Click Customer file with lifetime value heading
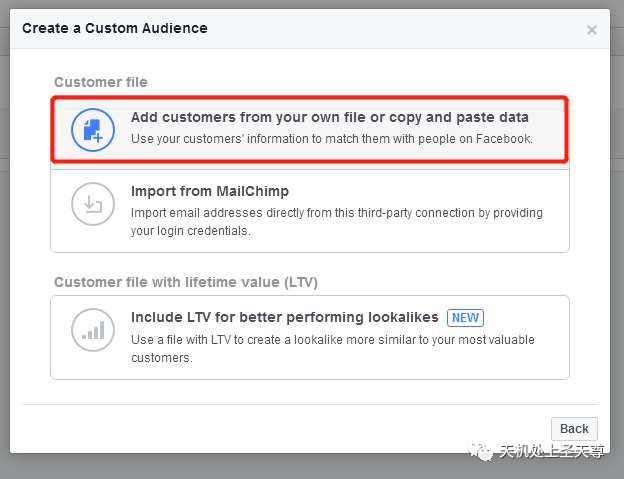624x479 pixels. (x=186, y=282)
